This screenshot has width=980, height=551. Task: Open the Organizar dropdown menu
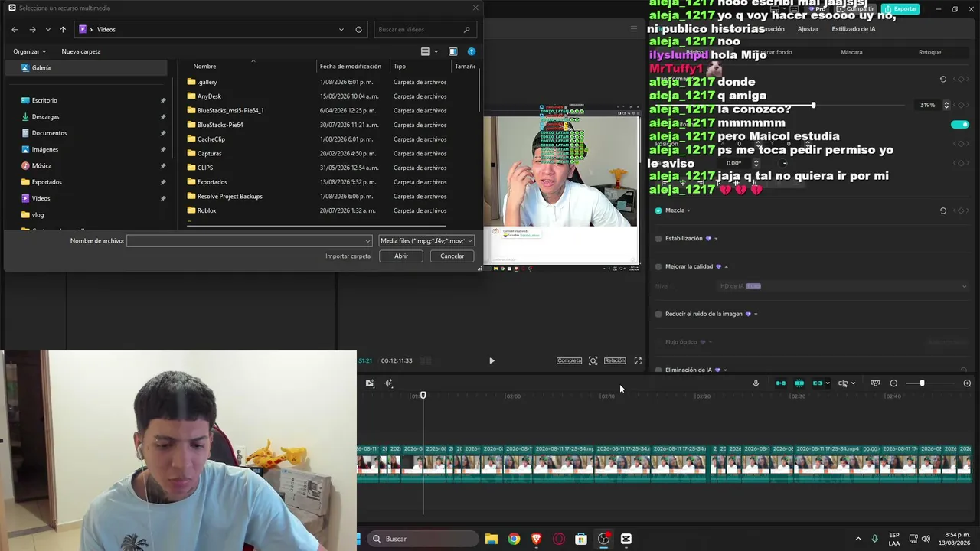(x=29, y=51)
